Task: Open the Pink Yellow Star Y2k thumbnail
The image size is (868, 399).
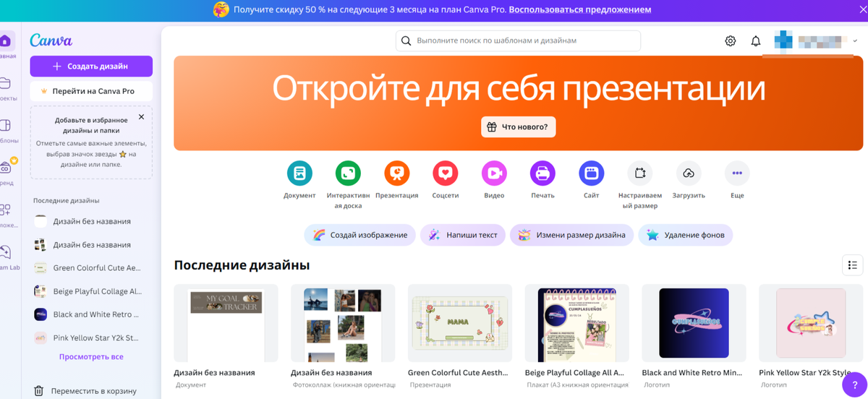Action: point(811,323)
